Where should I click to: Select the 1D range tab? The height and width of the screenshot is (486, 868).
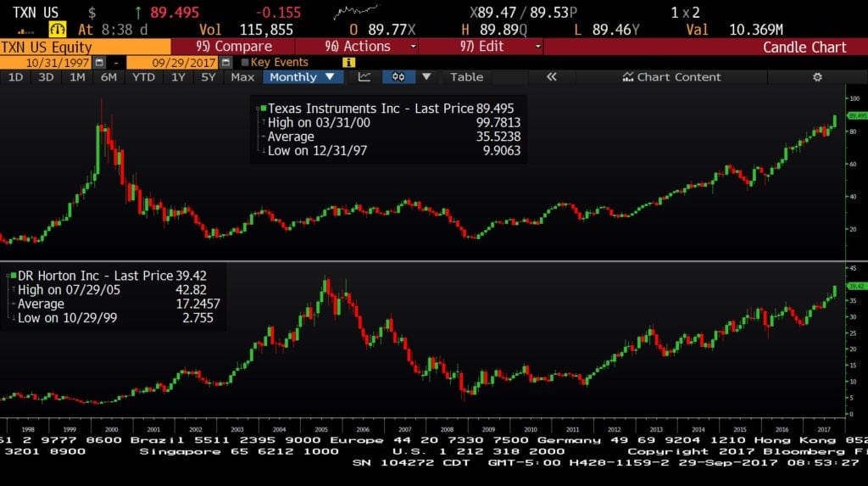pyautogui.click(x=15, y=77)
